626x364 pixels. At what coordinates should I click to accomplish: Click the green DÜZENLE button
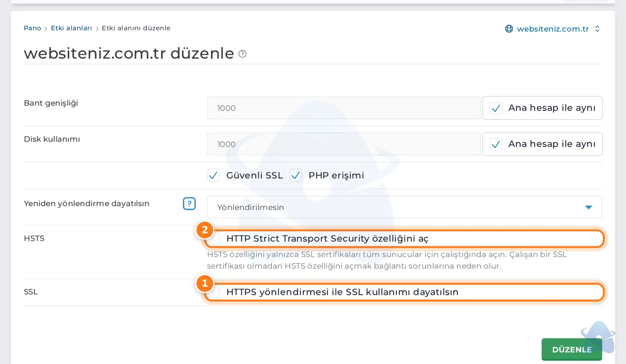click(572, 349)
